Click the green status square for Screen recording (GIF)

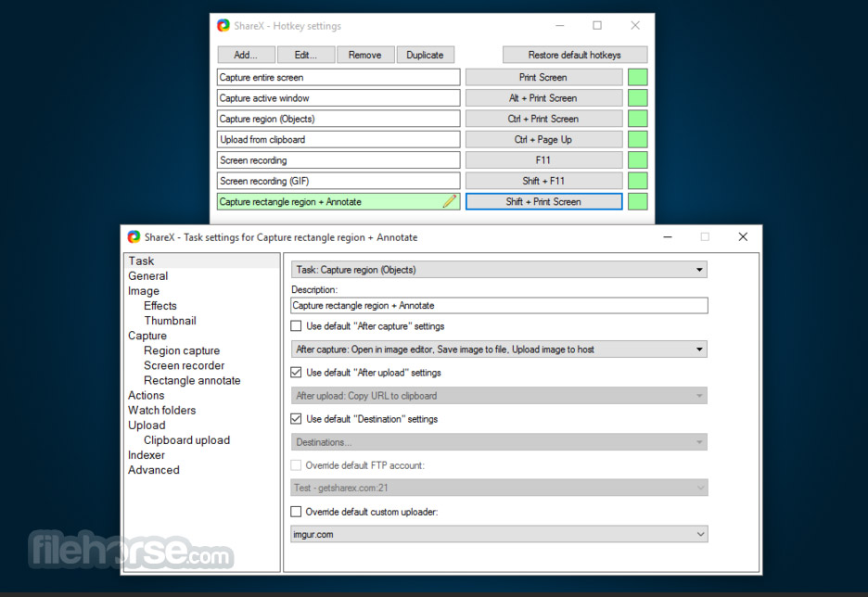click(x=638, y=181)
